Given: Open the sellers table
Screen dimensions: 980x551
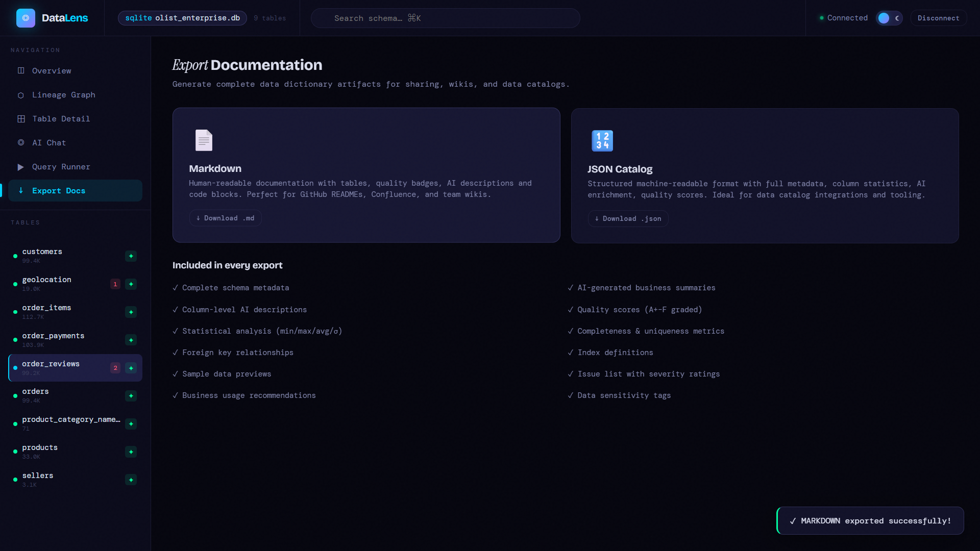Looking at the screenshot, I should tap(75, 480).
